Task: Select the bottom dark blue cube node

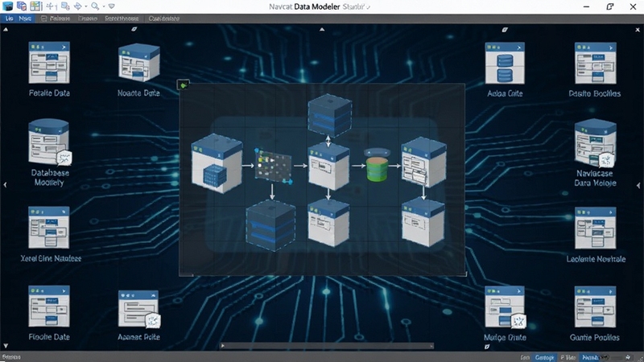Action: [x=270, y=225]
